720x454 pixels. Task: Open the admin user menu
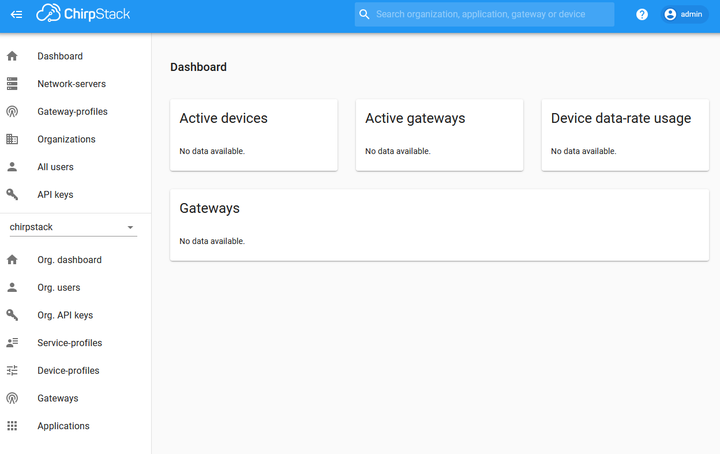[x=684, y=15]
